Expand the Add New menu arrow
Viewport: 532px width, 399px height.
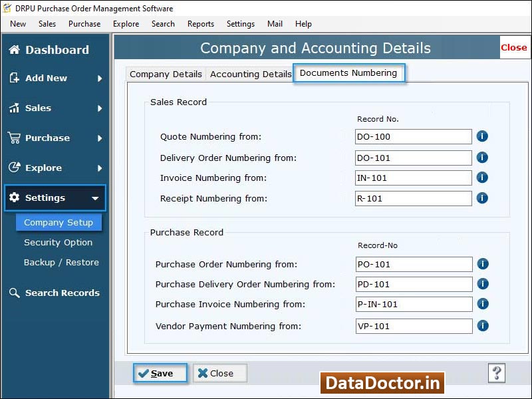[101, 78]
